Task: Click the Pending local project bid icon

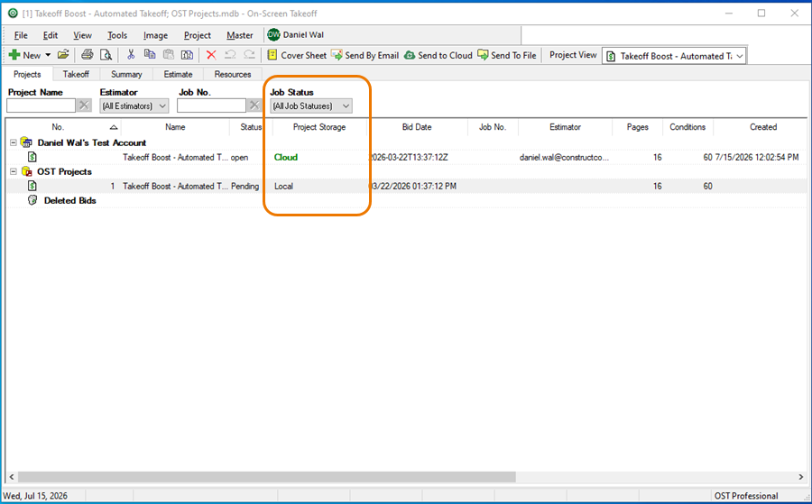Action: (x=32, y=186)
